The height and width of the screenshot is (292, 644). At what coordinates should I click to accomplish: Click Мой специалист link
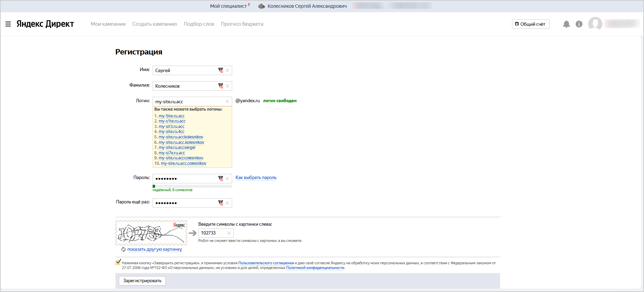pos(228,6)
